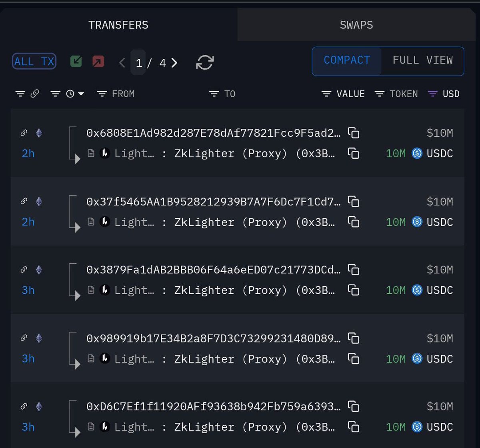The image size is (480, 448).
Task: Copy ZkLighter recipient address in 0x3879Fa1d row
Action: click(354, 290)
